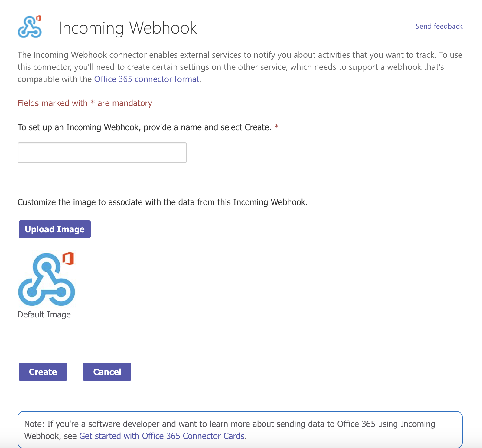Click the Incoming Webhook page title

click(128, 28)
